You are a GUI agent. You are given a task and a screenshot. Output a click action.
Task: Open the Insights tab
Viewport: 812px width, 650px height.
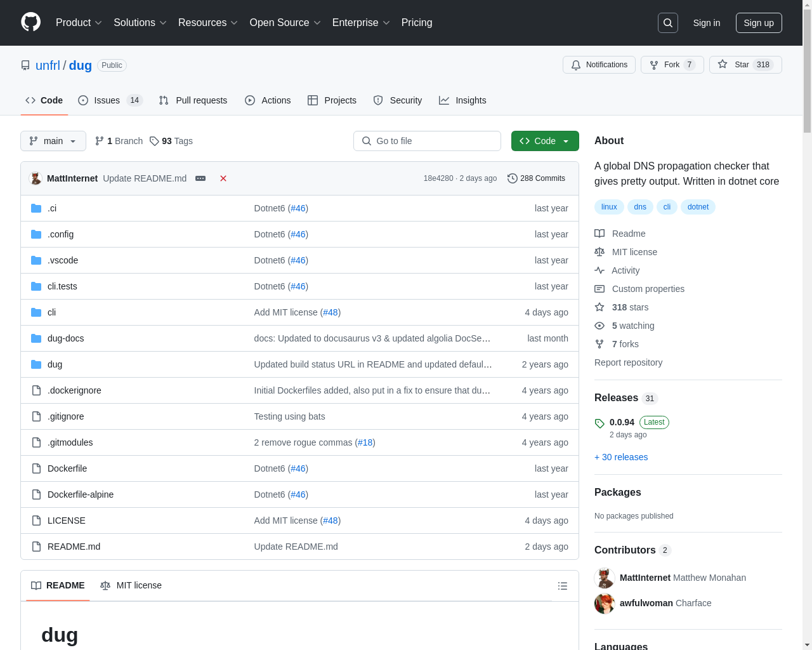pyautogui.click(x=462, y=100)
